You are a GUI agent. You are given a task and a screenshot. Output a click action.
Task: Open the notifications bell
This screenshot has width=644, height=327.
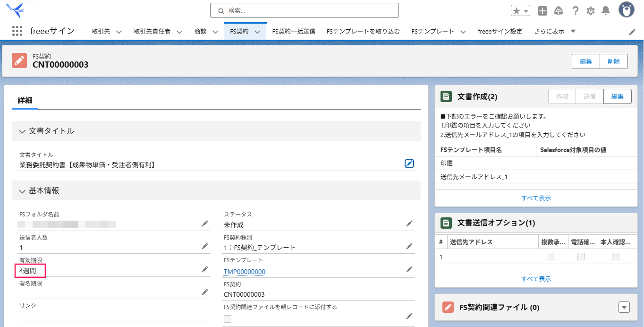[x=606, y=11]
